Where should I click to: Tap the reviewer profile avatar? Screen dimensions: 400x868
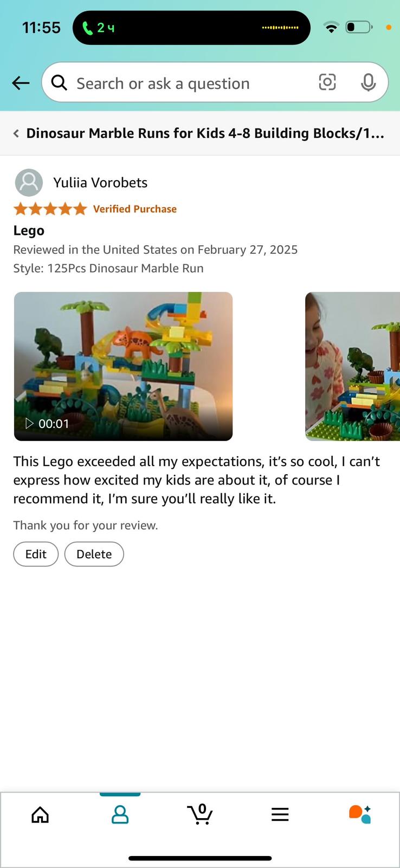click(29, 182)
